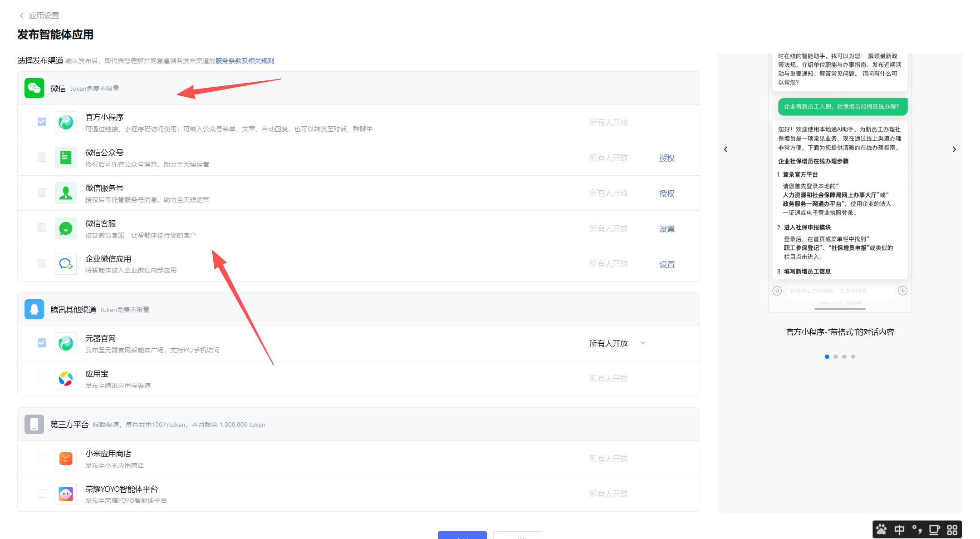Click the 小米应用商店 orange icon

pyautogui.click(x=66, y=459)
